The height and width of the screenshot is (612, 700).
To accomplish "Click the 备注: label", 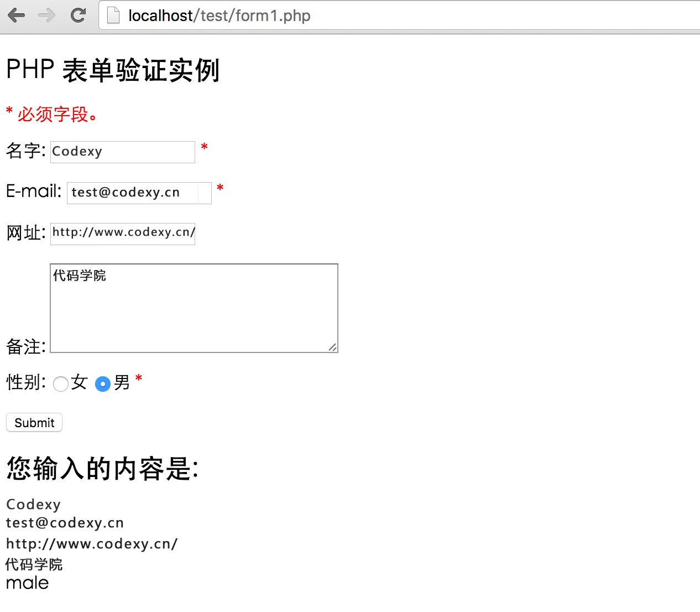I will 26,346.
